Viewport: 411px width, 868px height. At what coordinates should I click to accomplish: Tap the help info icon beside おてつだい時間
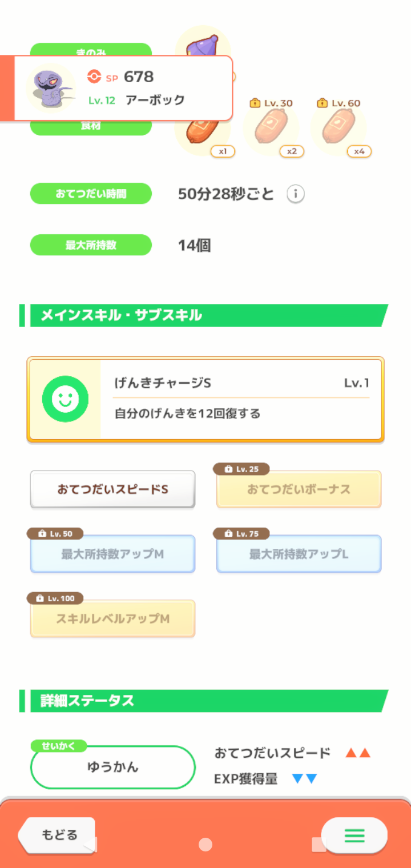click(x=295, y=194)
